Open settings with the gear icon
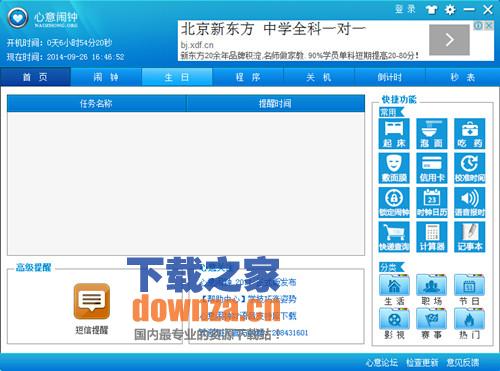500x371 pixels. pyautogui.click(x=450, y=10)
